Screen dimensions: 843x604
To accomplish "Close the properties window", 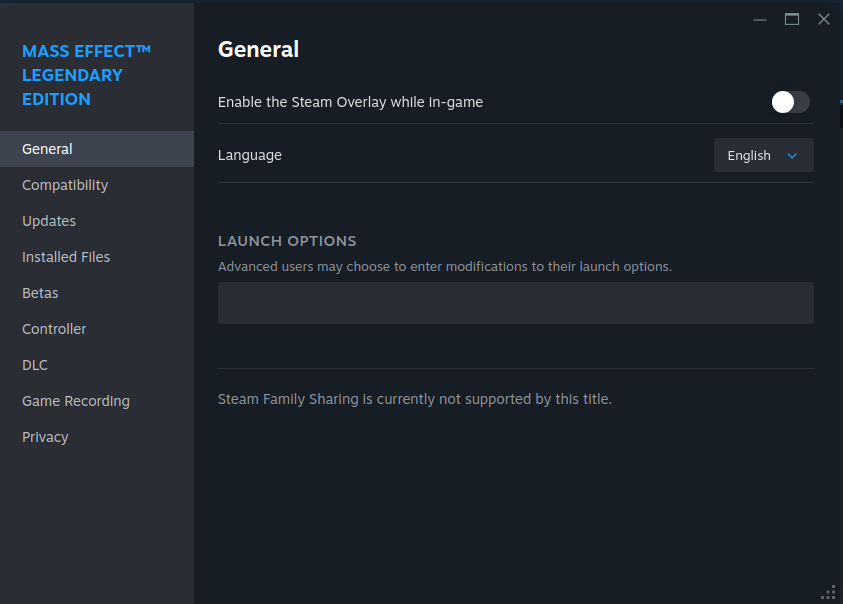I will click(x=824, y=19).
